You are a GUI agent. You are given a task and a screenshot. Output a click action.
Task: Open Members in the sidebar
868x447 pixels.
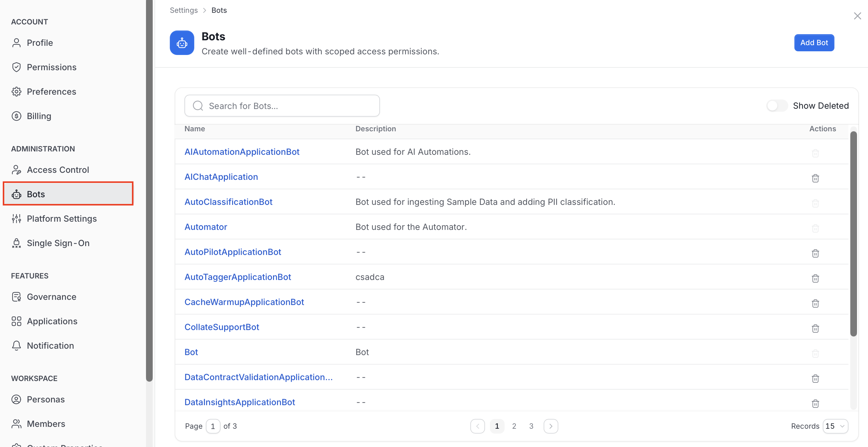(46, 424)
